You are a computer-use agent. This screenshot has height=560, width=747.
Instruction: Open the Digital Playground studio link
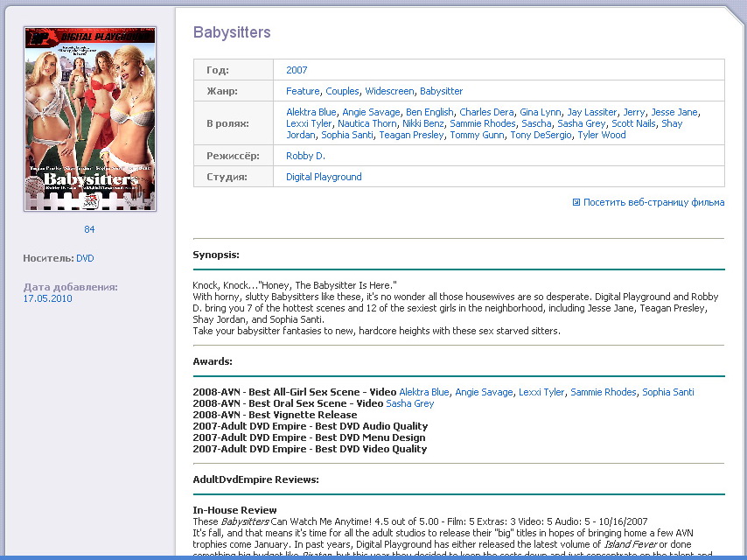pyautogui.click(x=324, y=177)
